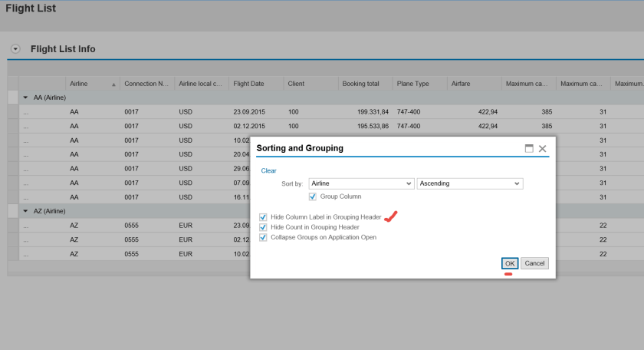Uncheck Collapse Groups on Application Open
Viewport: 644px width, 350px height.
pos(264,237)
